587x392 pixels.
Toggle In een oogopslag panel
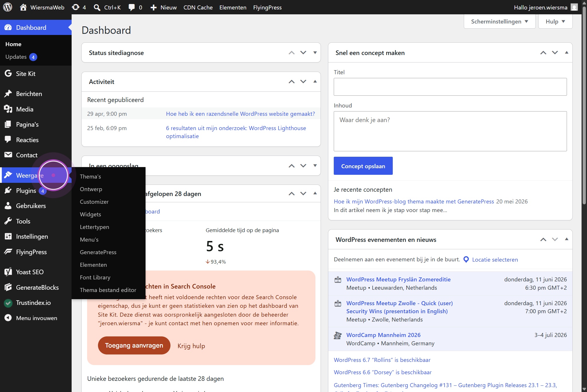315,166
